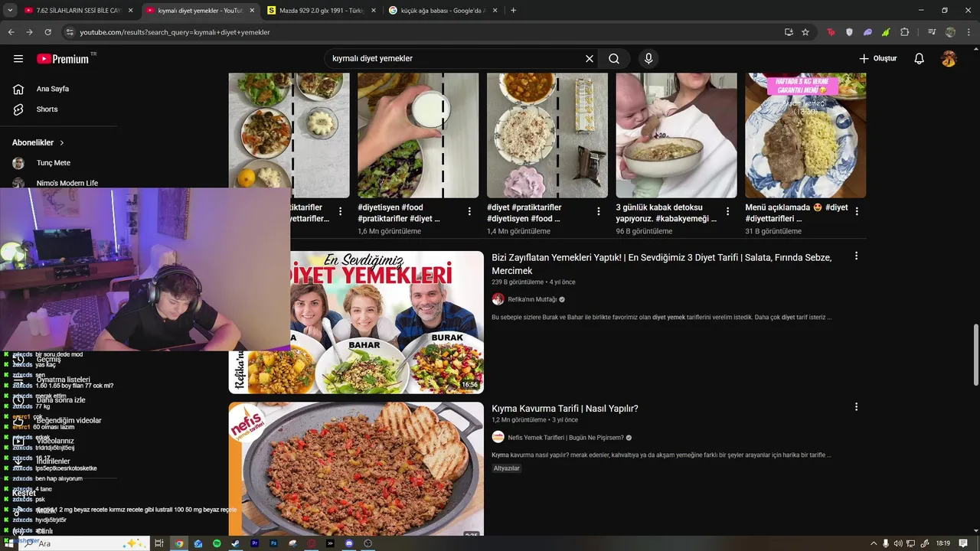Open Spotify from the taskbar
980x551 pixels.
click(x=217, y=543)
